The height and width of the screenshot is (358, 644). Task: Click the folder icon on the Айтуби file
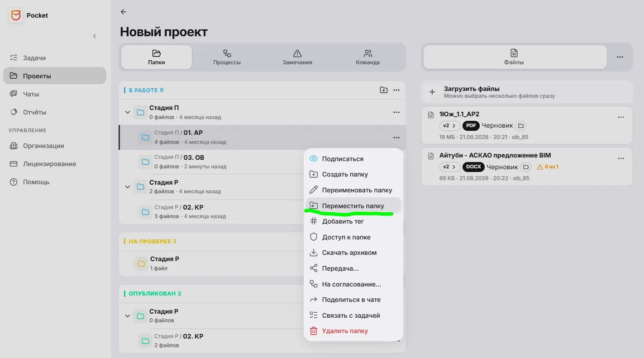click(526, 167)
